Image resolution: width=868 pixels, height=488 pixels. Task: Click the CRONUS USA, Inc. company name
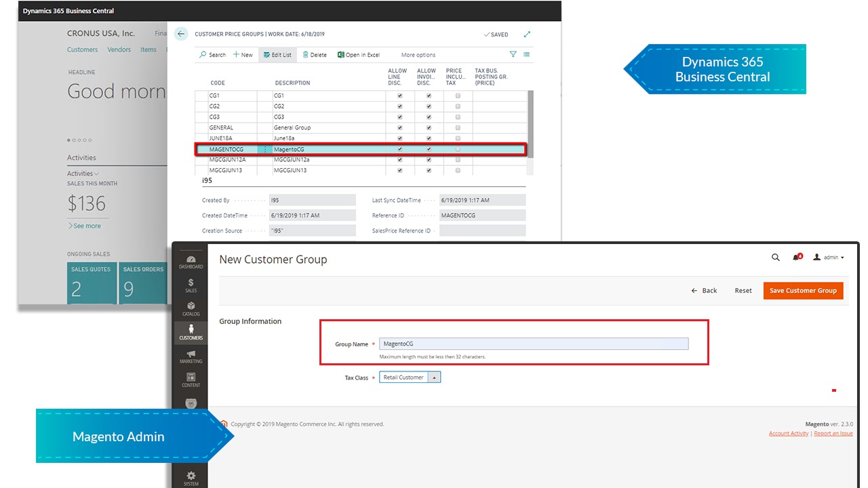101,33
